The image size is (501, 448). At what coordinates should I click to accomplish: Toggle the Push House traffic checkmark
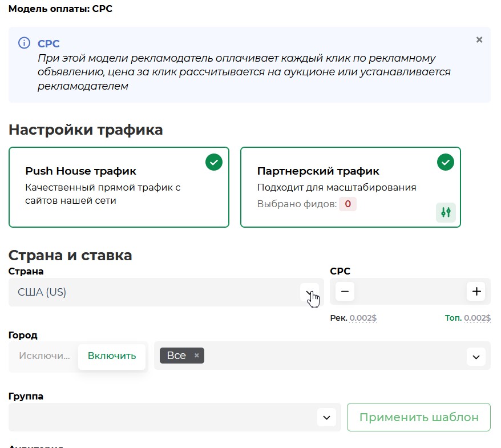(x=213, y=163)
